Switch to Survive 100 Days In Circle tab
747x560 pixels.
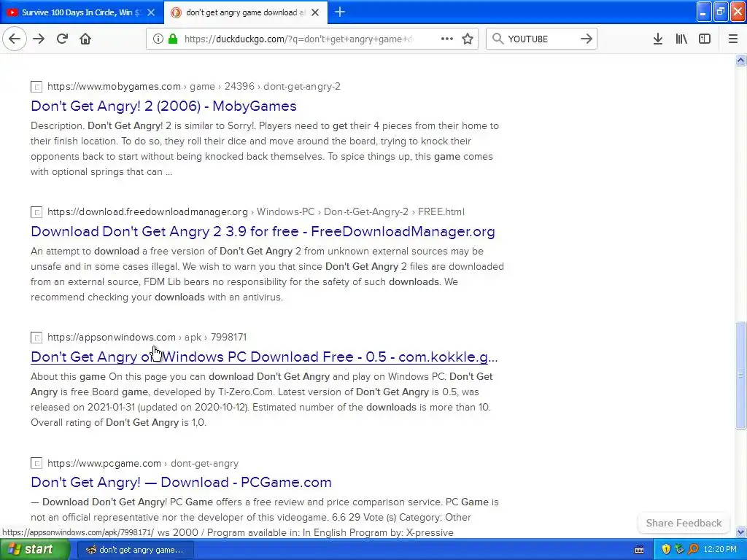tap(82, 12)
